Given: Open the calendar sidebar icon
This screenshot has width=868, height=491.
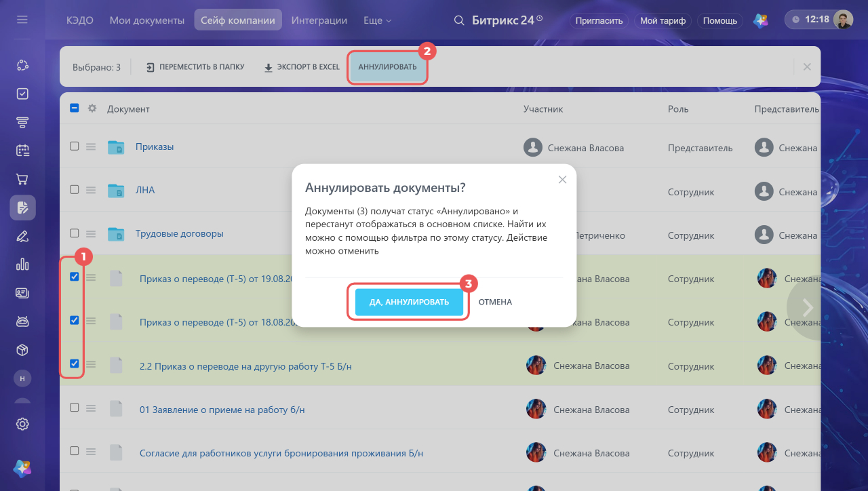Looking at the screenshot, I should coord(22,151).
